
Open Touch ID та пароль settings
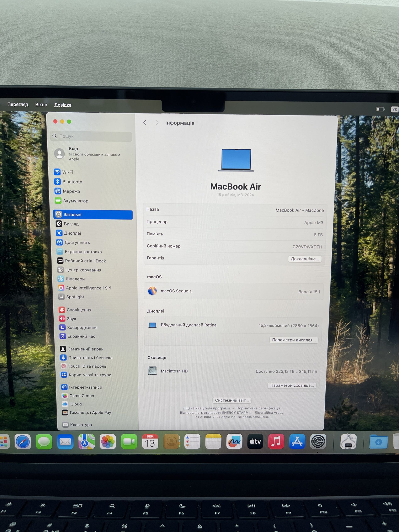pos(84,366)
